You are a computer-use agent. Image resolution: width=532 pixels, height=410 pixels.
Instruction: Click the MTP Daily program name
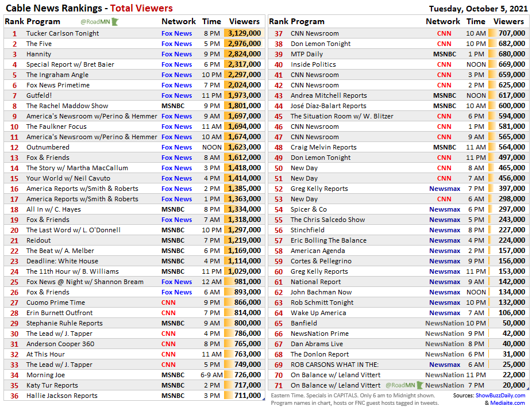tap(307, 54)
